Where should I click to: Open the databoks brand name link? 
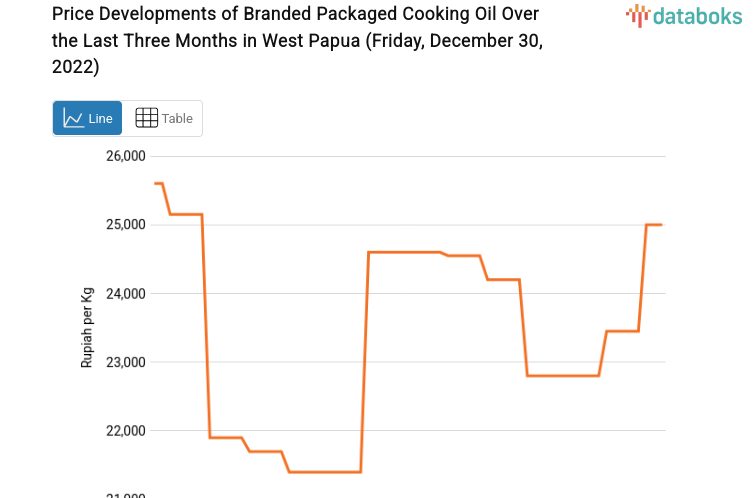[697, 15]
